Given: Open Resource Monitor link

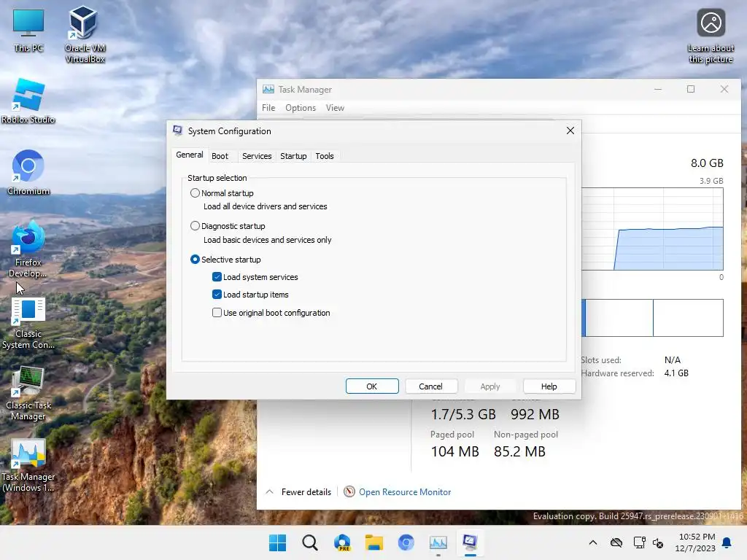Looking at the screenshot, I should 404,492.
